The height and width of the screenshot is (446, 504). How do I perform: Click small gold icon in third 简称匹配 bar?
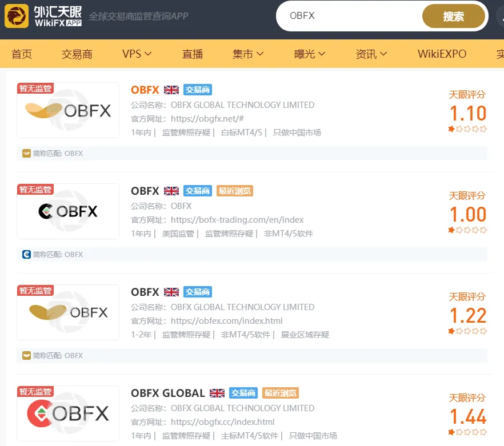coord(26,356)
